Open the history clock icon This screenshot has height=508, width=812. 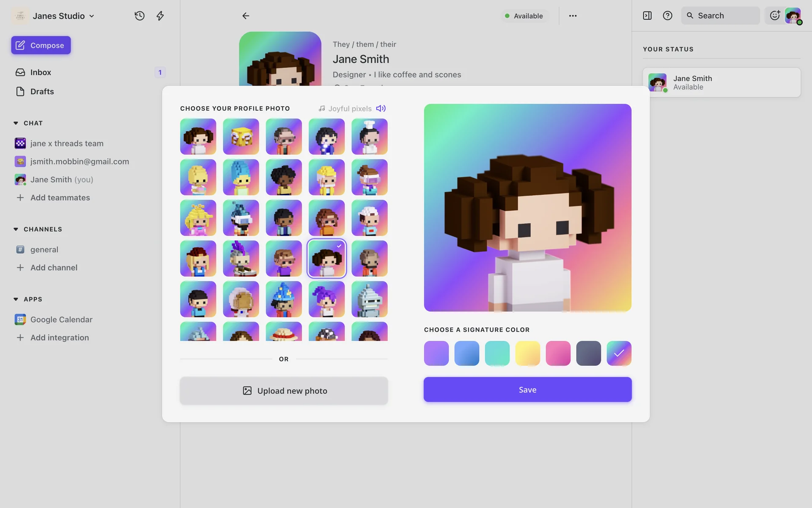[140, 16]
